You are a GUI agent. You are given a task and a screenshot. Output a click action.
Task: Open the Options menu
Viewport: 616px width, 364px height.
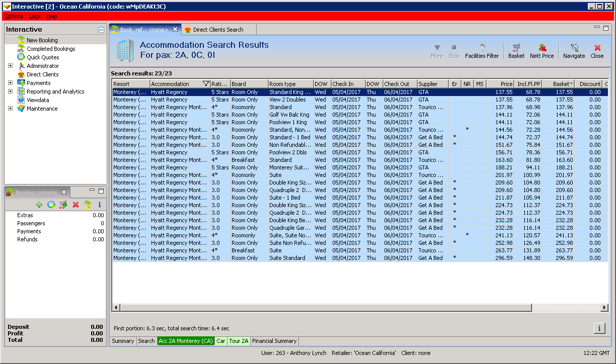point(14,17)
